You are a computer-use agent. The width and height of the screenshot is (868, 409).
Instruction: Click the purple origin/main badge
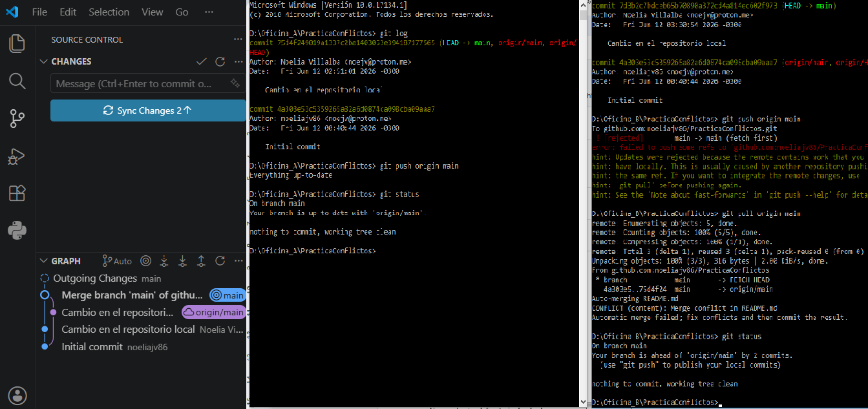214,312
